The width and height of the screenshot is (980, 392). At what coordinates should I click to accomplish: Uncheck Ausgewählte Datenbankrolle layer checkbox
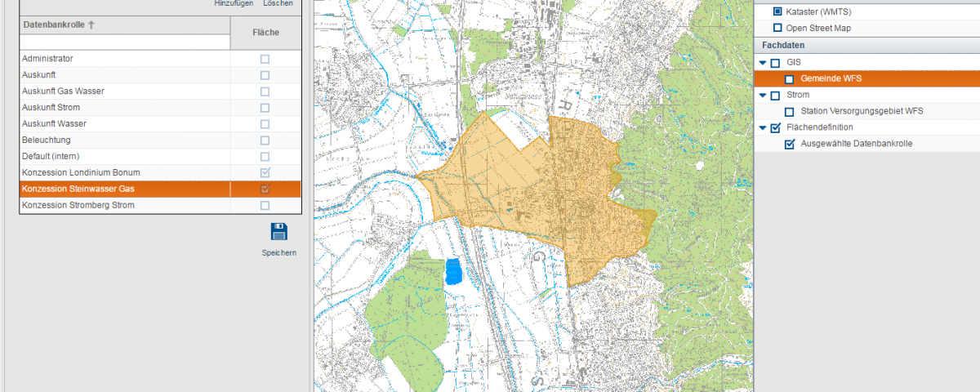(x=789, y=145)
